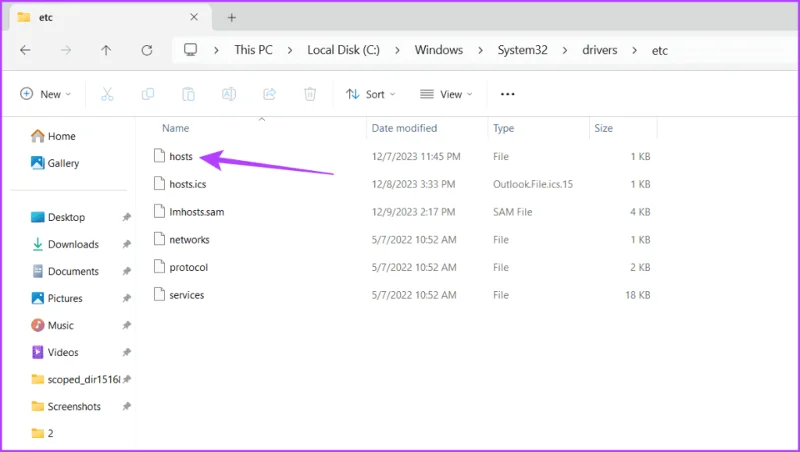The image size is (800, 452).
Task: Click the Delete trash icon
Action: point(310,94)
